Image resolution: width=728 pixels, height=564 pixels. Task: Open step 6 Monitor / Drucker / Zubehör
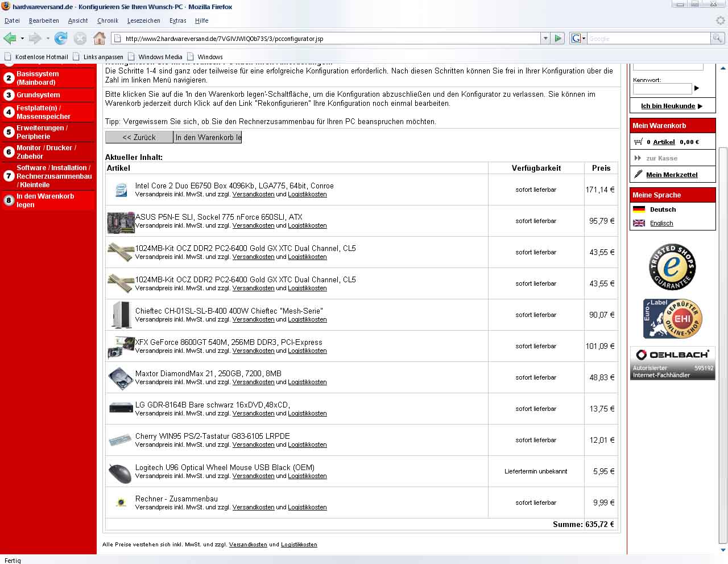tap(48, 152)
